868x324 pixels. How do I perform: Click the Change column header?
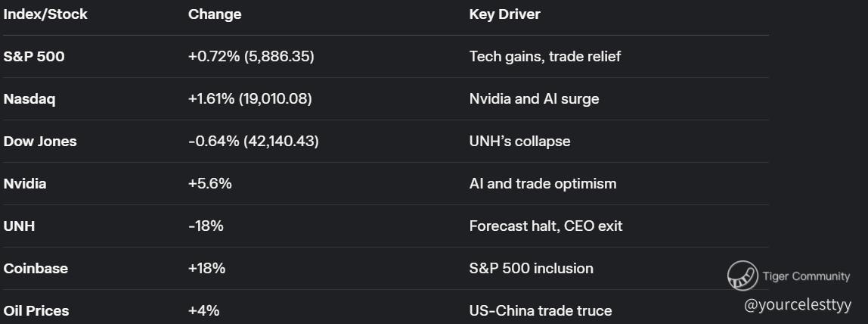pyautogui.click(x=215, y=14)
